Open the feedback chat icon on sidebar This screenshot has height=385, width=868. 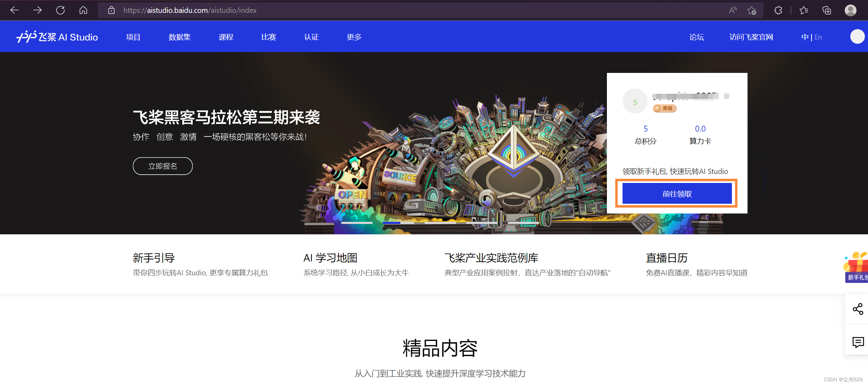tap(858, 342)
